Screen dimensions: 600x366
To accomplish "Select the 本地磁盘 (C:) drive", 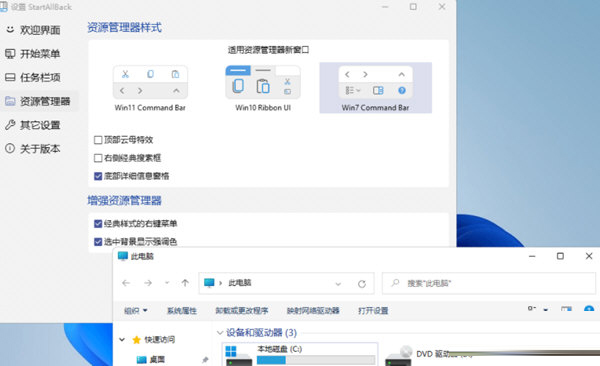I will [x=300, y=355].
